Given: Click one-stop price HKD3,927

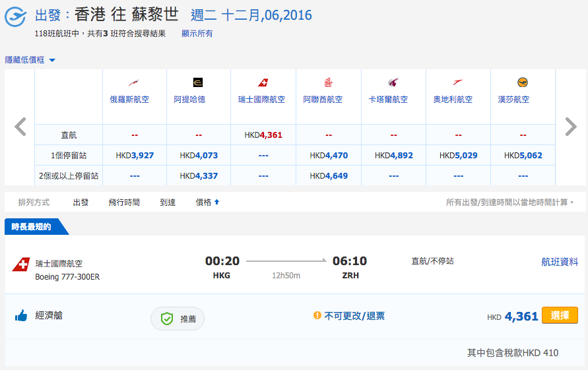Looking at the screenshot, I should point(135,155).
